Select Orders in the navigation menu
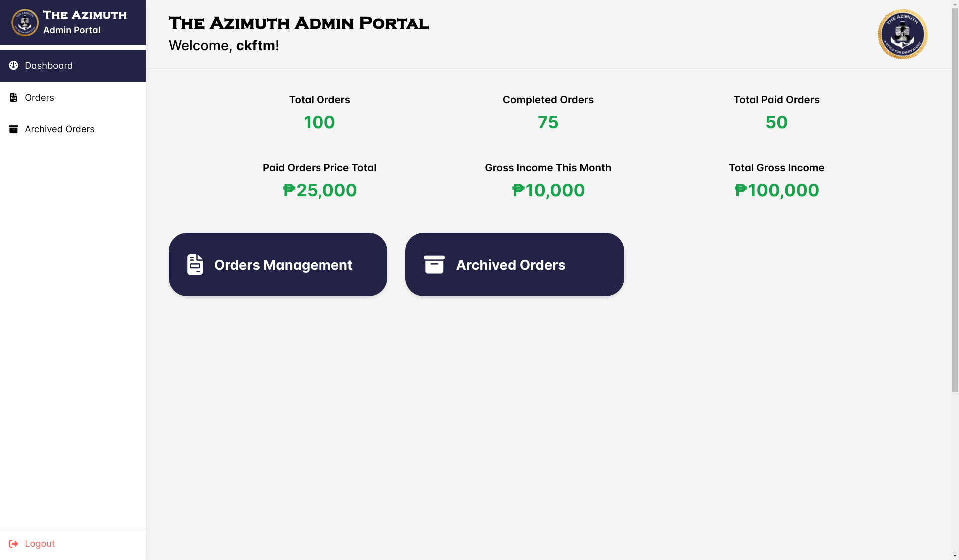The width and height of the screenshot is (959, 560). coord(39,97)
